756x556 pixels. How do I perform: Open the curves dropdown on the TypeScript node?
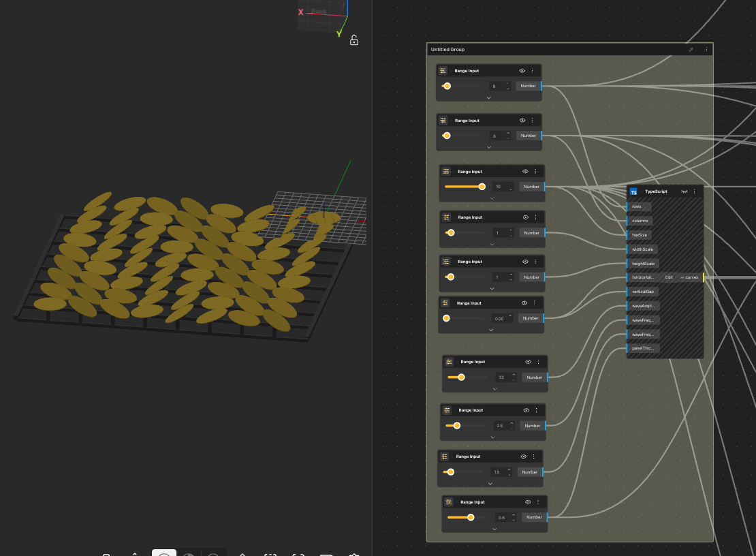(x=689, y=277)
